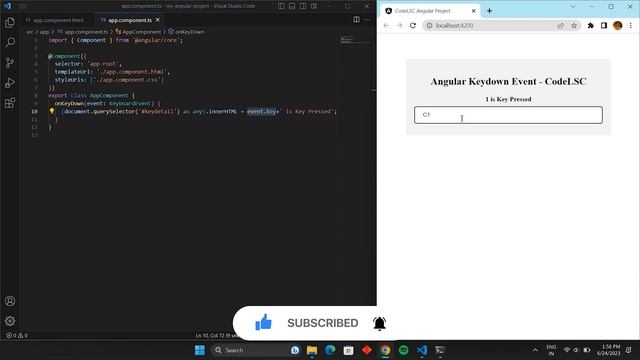The image size is (640, 360).
Task: Open Chrome tab search chevron
Action: click(573, 7)
